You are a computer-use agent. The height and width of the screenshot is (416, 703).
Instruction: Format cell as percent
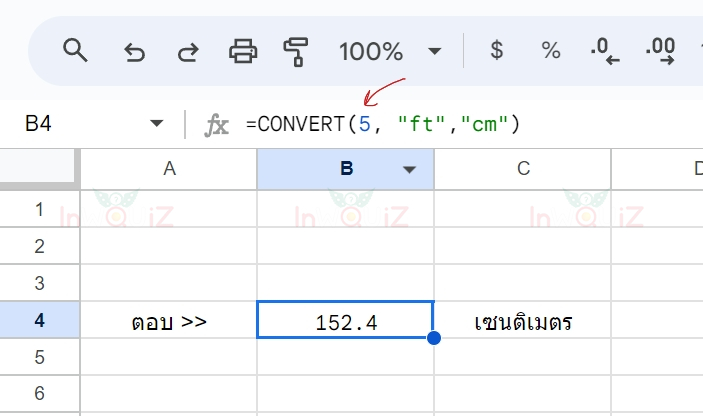[x=551, y=50]
